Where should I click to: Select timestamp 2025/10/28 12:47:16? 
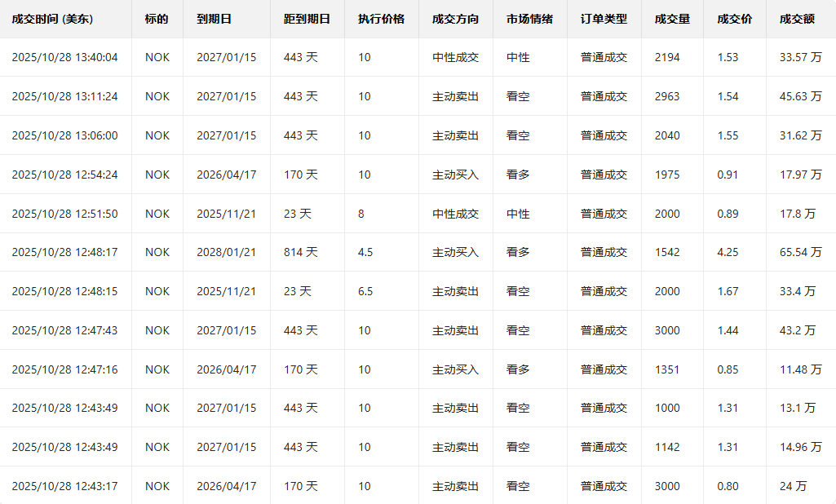tap(64, 369)
